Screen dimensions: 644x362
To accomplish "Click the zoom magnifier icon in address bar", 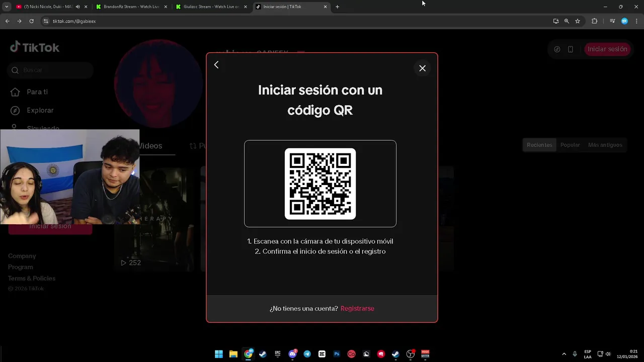I will tap(567, 21).
